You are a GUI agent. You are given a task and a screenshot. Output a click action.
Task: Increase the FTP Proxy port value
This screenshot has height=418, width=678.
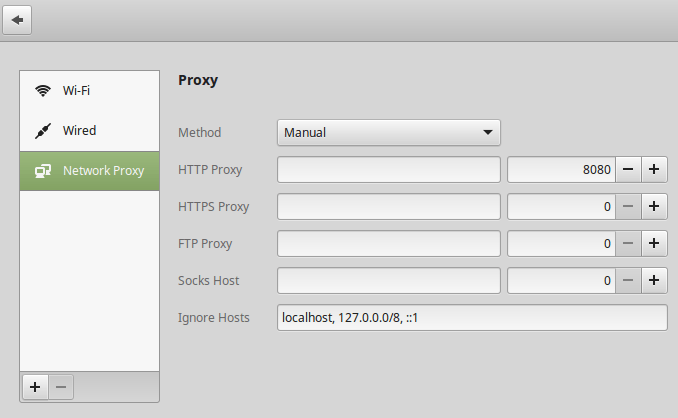pos(654,243)
